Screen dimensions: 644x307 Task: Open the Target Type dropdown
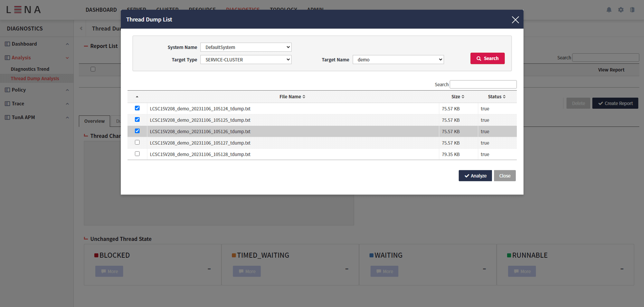click(x=246, y=60)
